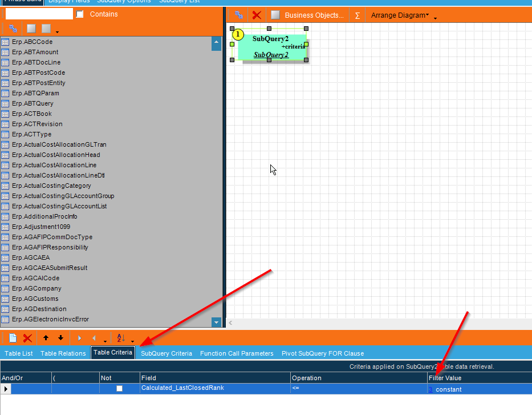The image size is (532, 415).
Task: Click the Calculated_LastClosedRank field cell
Action: click(215, 388)
